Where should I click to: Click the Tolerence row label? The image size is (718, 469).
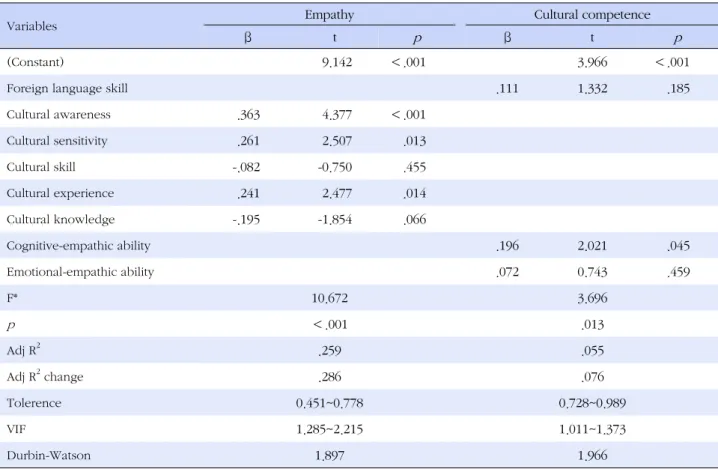click(x=33, y=403)
